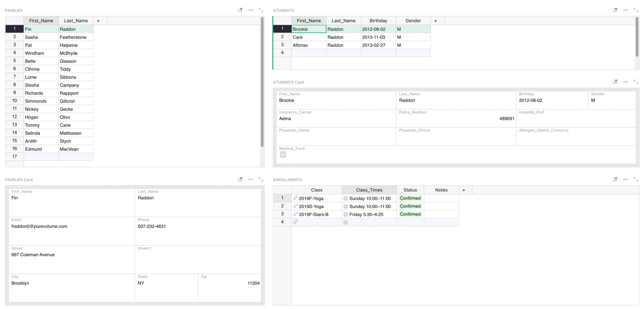Click the State field showing NY
Image resolution: width=644 pixels, height=309 pixels.
(x=167, y=288)
